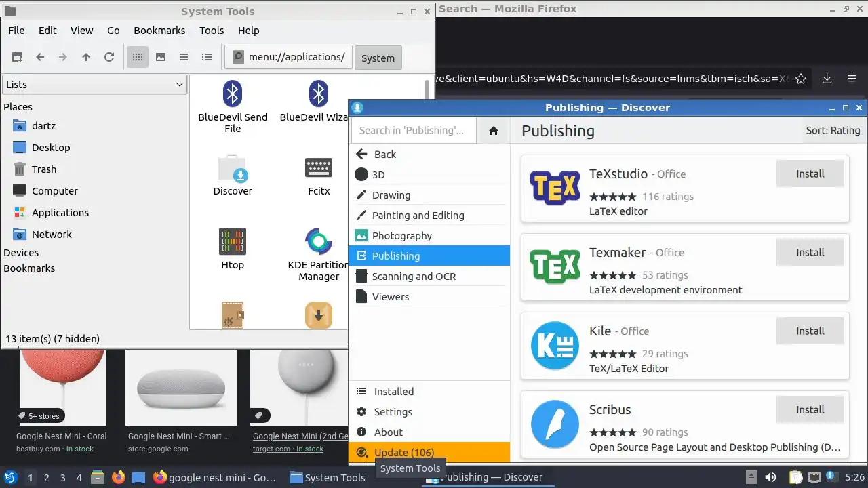Image resolution: width=868 pixels, height=488 pixels.
Task: Open Fcitx launcher icon
Action: [319, 175]
